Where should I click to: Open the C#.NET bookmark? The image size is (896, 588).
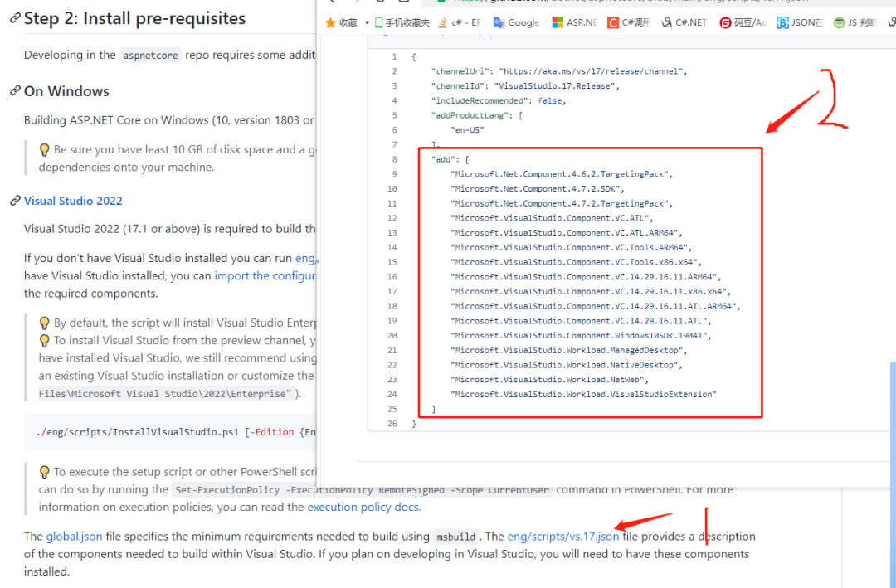click(684, 22)
